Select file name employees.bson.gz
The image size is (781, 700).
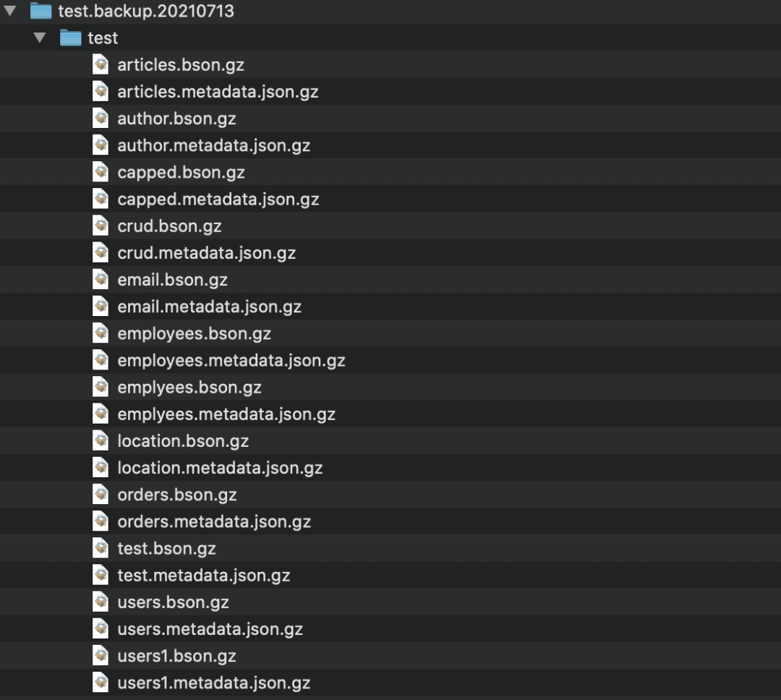(195, 334)
